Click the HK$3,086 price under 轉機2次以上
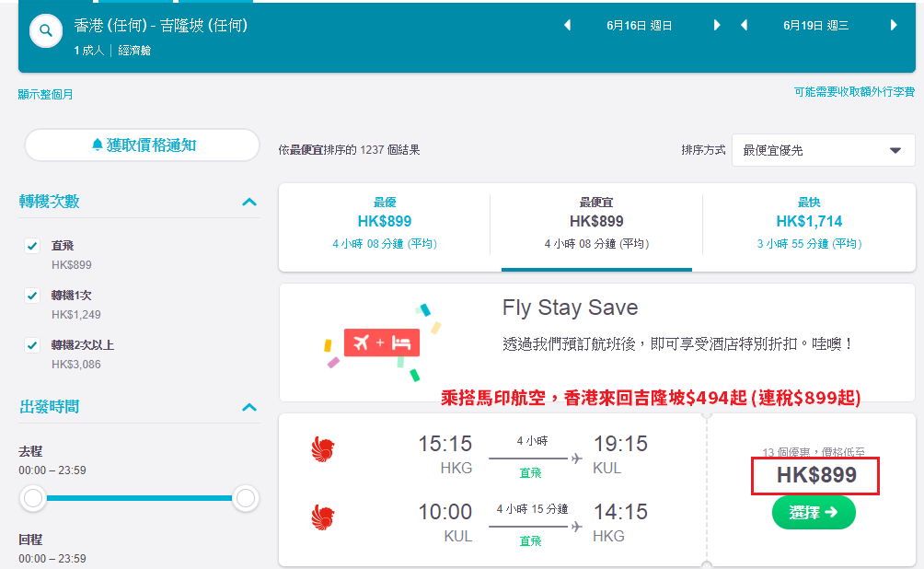This screenshot has width=924, height=569. click(x=76, y=365)
